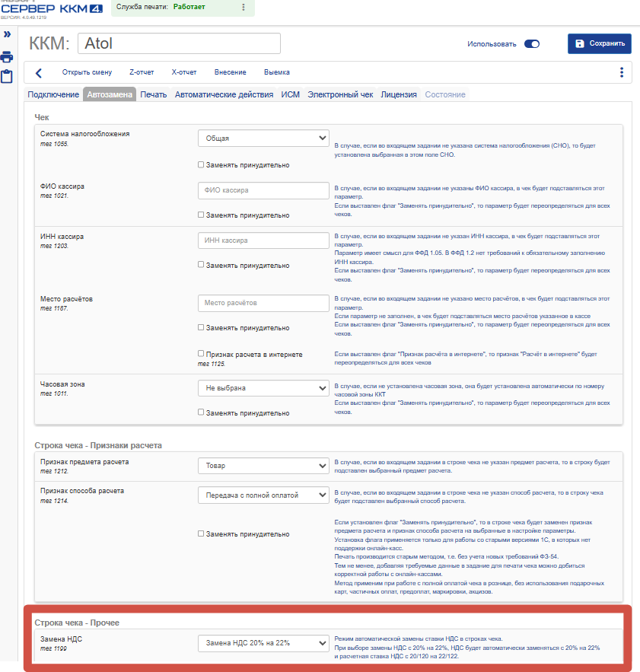Click the ФИО кассира input field

(x=263, y=190)
